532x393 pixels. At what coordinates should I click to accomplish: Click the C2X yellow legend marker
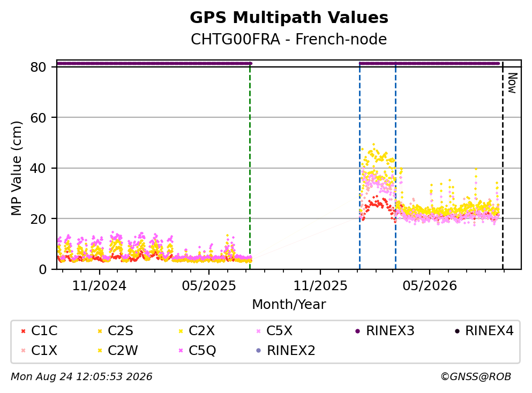pyautogui.click(x=181, y=331)
